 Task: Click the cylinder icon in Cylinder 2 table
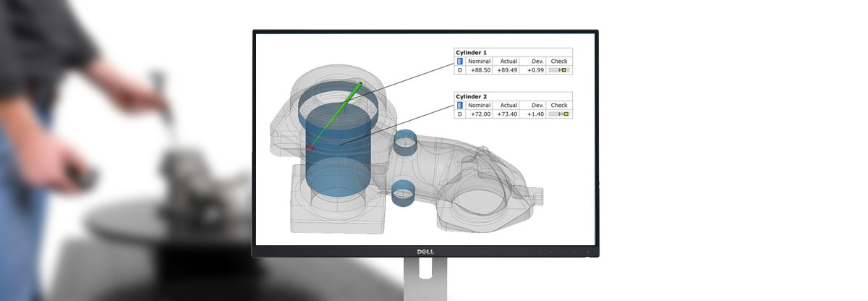click(459, 105)
